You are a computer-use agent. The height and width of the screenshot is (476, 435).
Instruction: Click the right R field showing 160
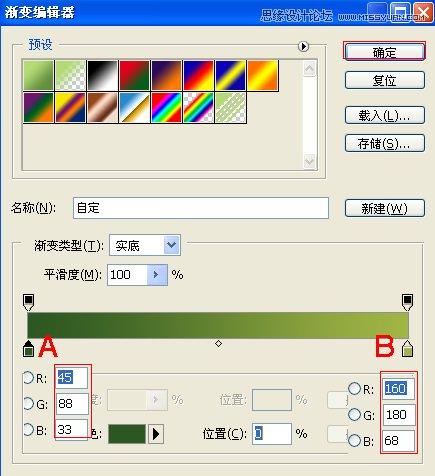[399, 388]
